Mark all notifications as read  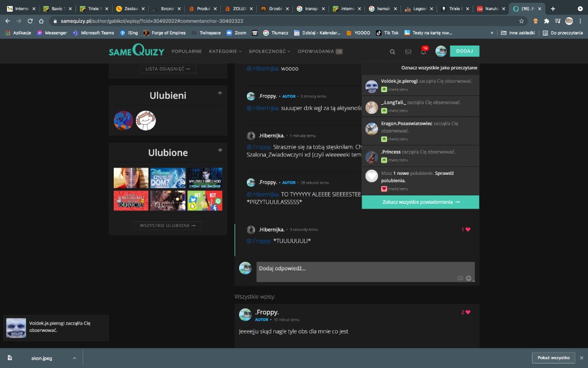coord(439,68)
